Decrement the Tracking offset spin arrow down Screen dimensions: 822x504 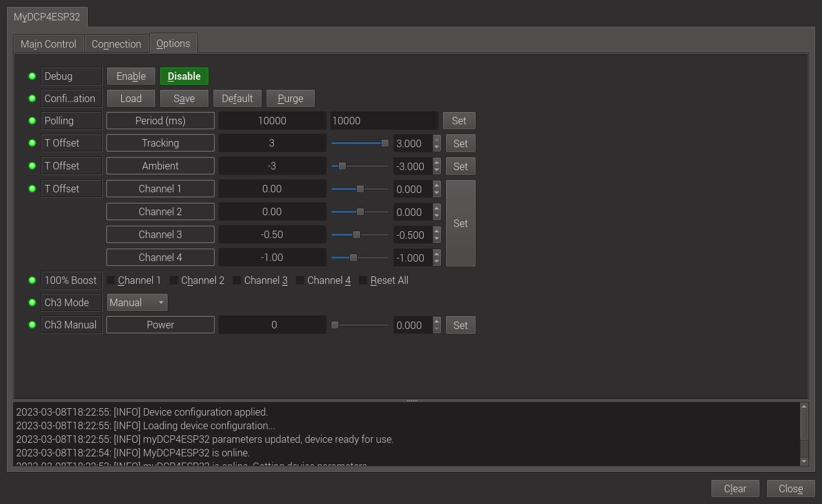point(437,147)
